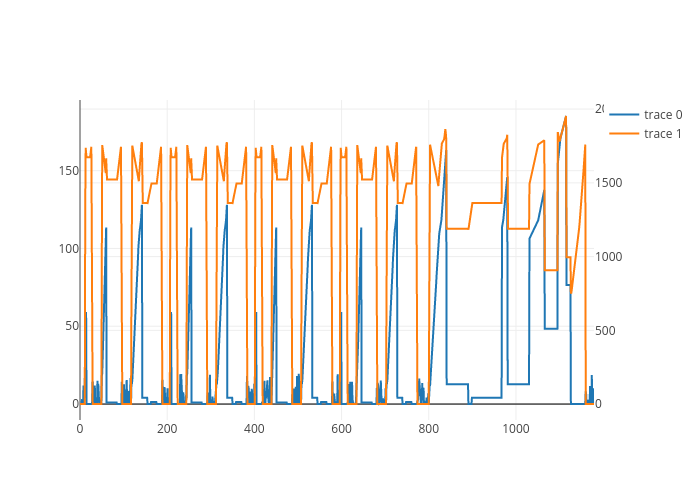
Task: Click the 0 label on x-axis
Action: click(x=80, y=428)
